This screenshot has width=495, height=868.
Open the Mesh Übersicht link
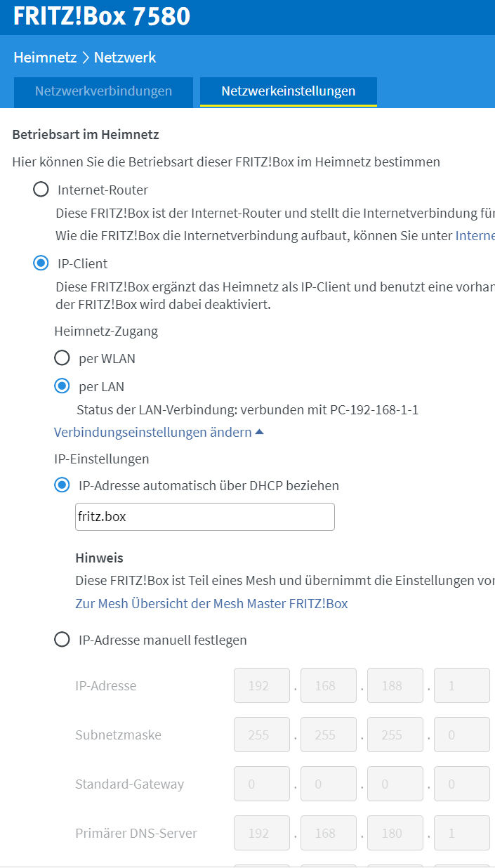(211, 603)
